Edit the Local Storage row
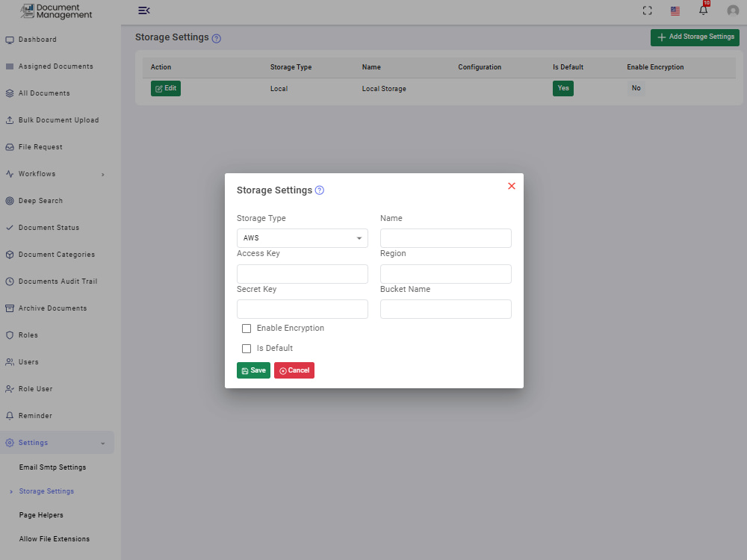The image size is (747, 560). (x=166, y=89)
